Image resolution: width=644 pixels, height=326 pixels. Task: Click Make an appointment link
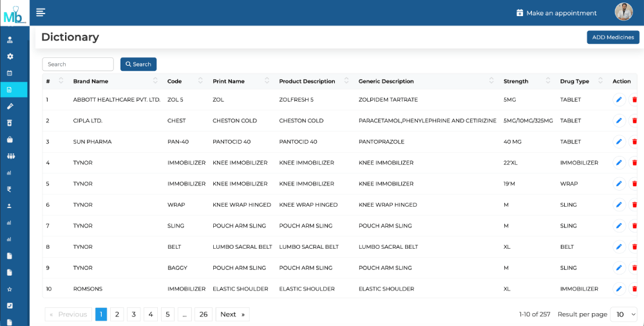tap(556, 13)
